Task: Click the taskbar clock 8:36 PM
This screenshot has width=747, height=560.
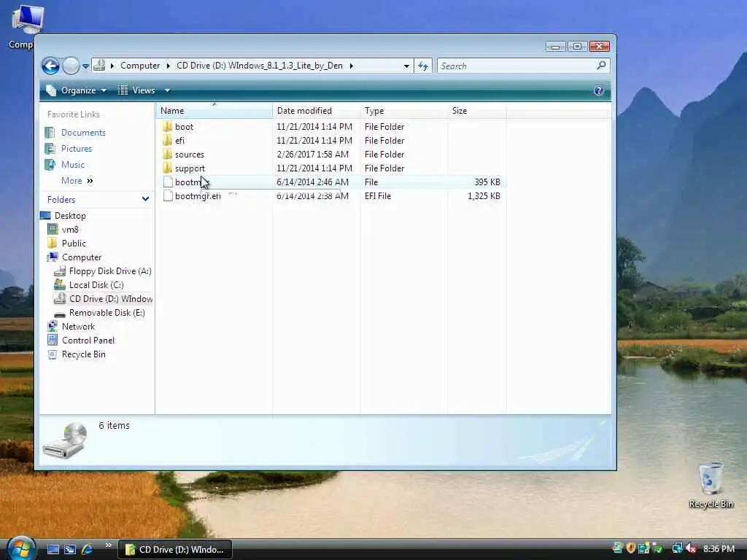Action: coord(719,549)
